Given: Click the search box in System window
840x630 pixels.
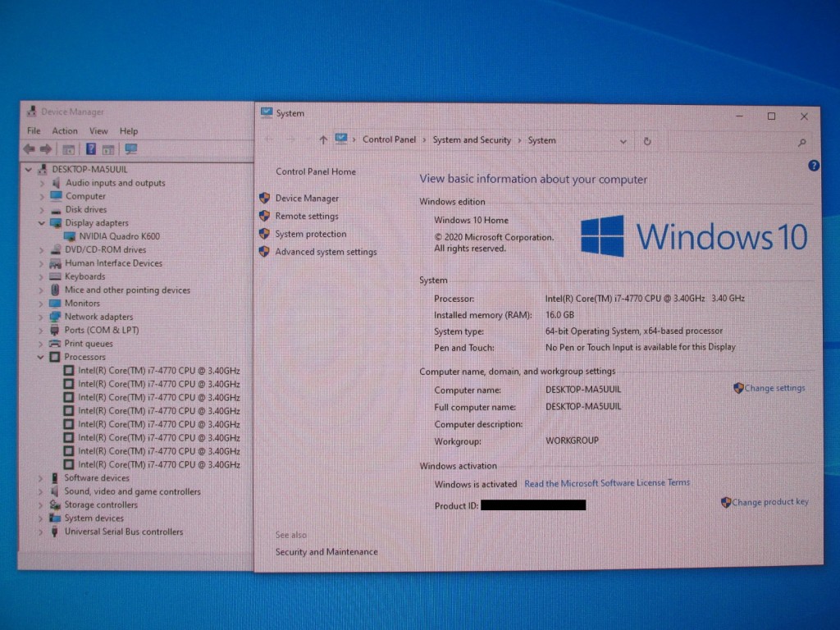Looking at the screenshot, I should pos(740,143).
